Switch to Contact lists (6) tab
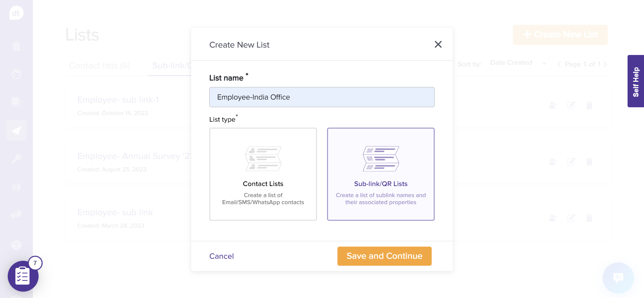 click(99, 66)
